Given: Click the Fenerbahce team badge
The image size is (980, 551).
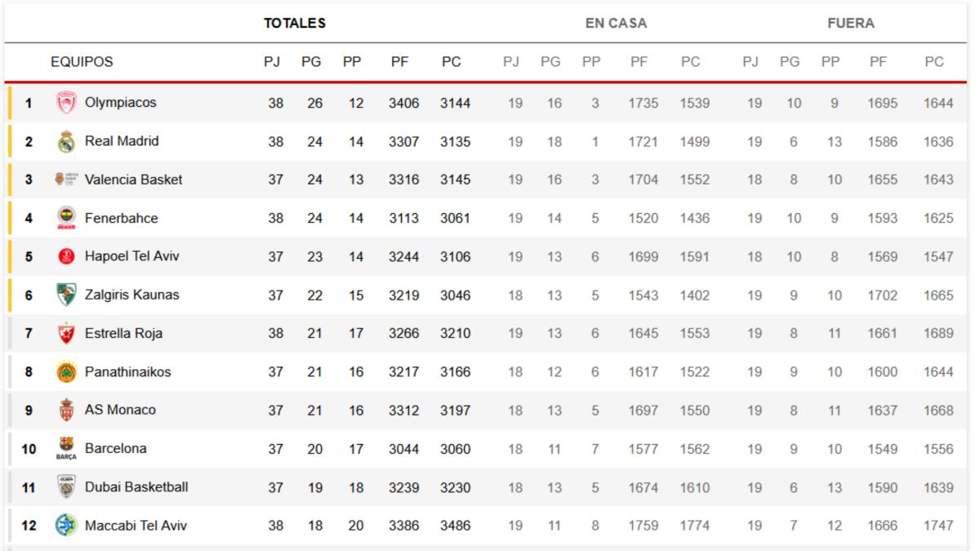Looking at the screenshot, I should [65, 218].
